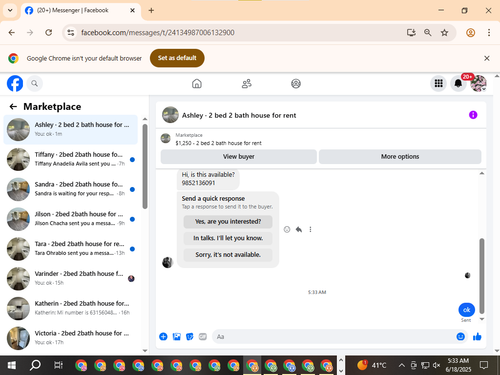React to the message with emoji icon

click(287, 229)
